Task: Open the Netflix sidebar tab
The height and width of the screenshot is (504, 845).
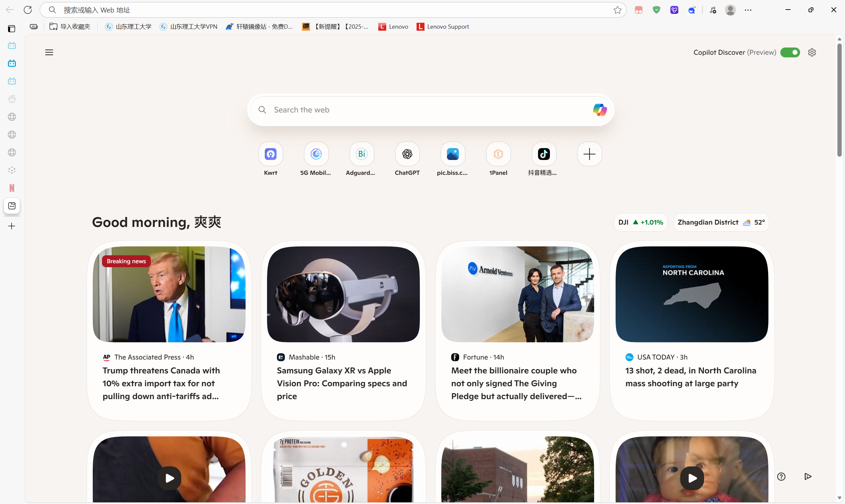Action: (12, 188)
